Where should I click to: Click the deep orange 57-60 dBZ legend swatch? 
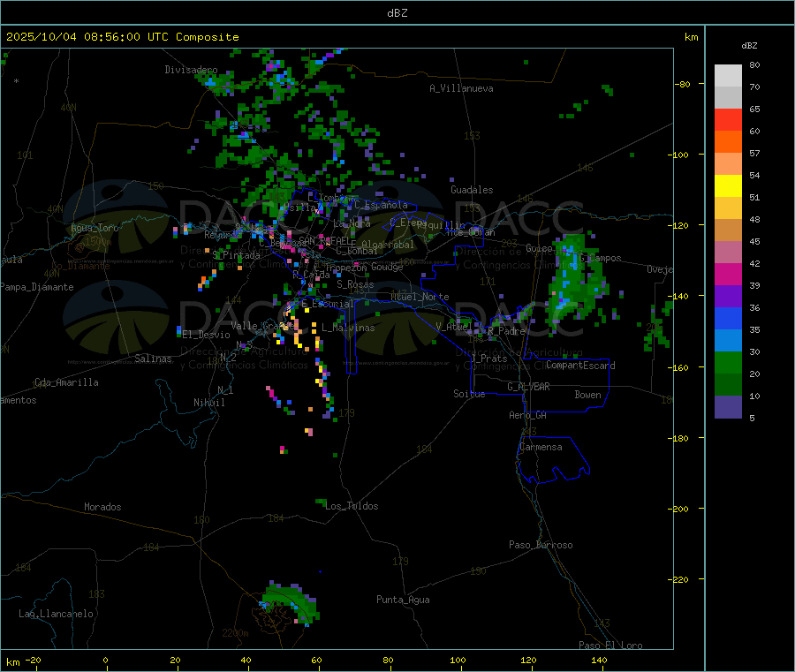[x=728, y=142]
